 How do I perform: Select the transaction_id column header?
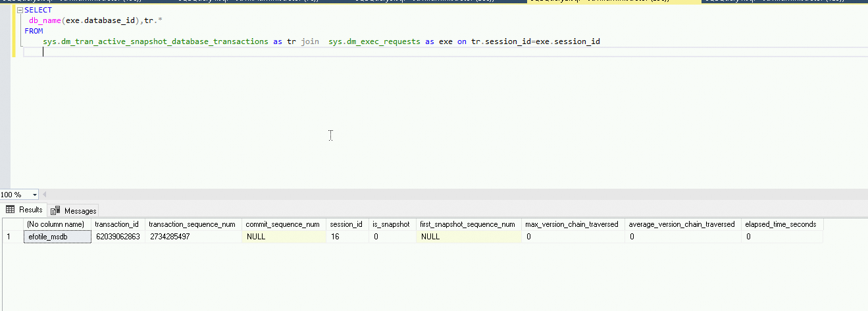coord(118,224)
